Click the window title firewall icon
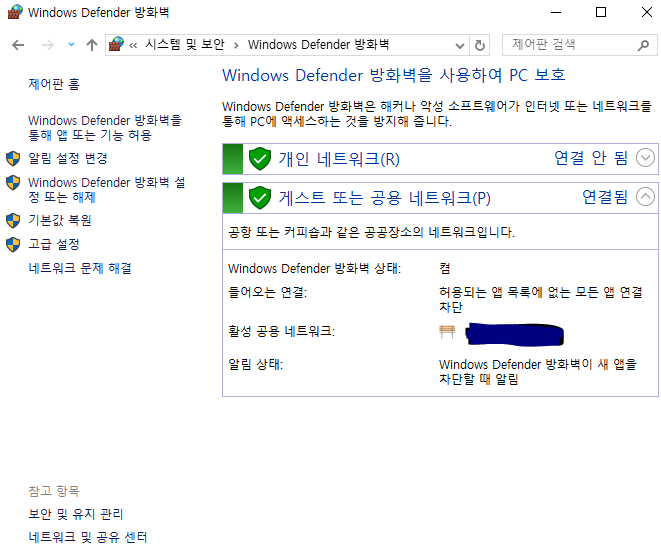Screen dimensions: 661x557 pos(15,12)
